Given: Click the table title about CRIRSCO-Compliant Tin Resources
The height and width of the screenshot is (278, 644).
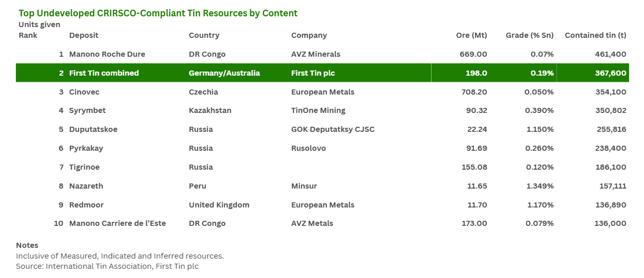Looking at the screenshot, I should (x=158, y=13).
